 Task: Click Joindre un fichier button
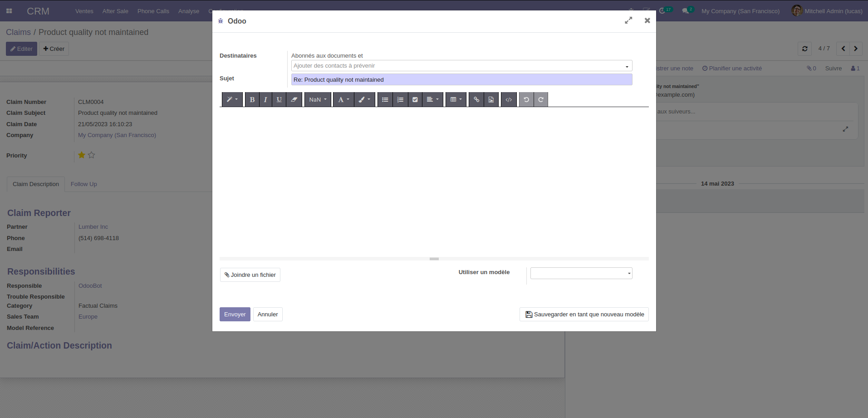[250, 275]
